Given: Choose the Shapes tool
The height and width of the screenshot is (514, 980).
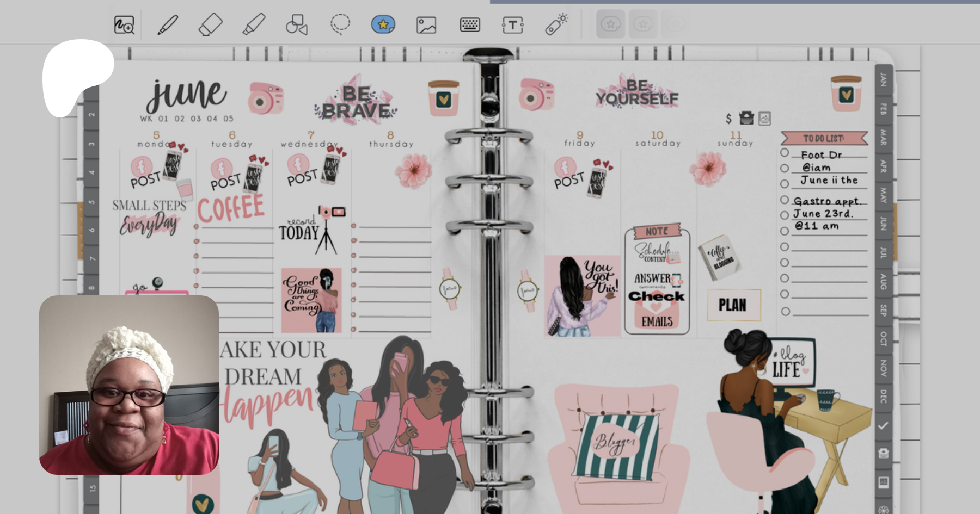Looking at the screenshot, I should pos(297,25).
